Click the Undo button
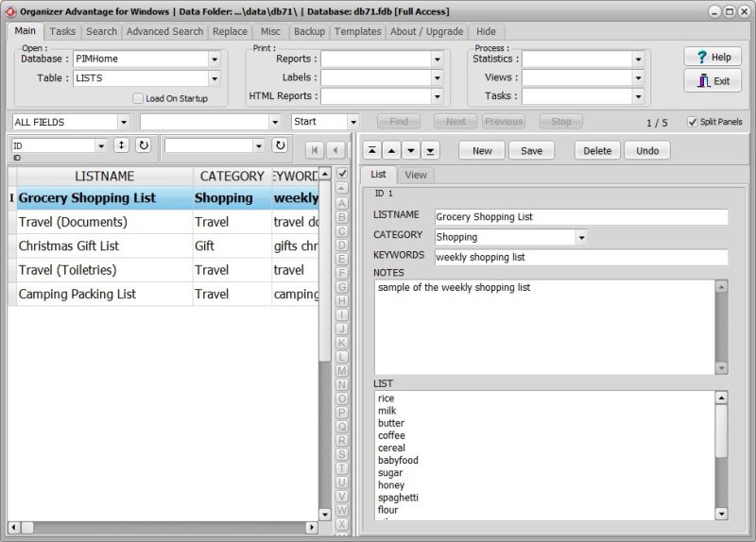 point(647,151)
